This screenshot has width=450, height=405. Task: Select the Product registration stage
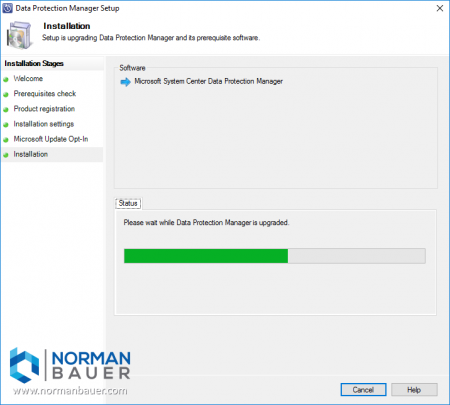[44, 109]
